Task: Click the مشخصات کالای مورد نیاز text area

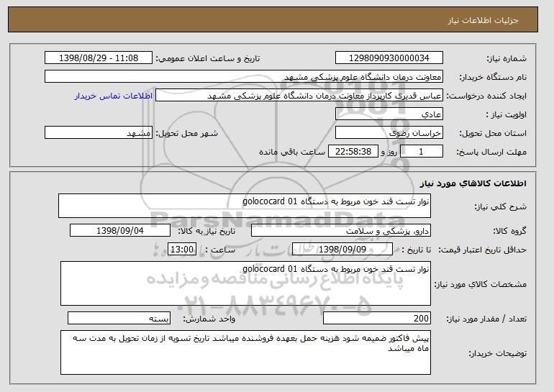Action: (245, 283)
